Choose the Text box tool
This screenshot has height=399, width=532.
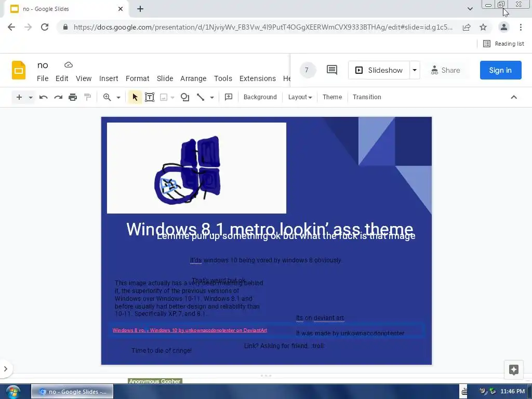(150, 97)
